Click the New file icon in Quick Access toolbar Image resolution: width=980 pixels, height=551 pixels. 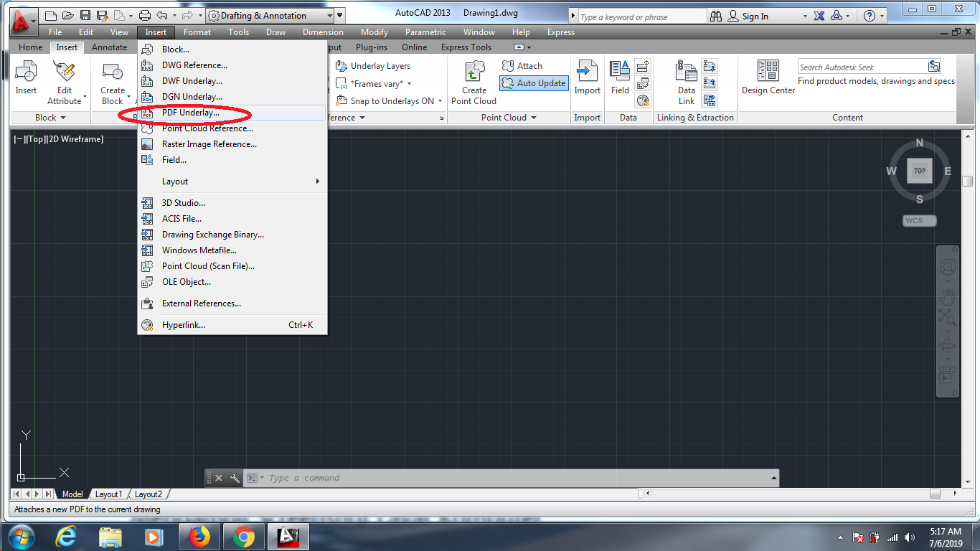click(50, 15)
